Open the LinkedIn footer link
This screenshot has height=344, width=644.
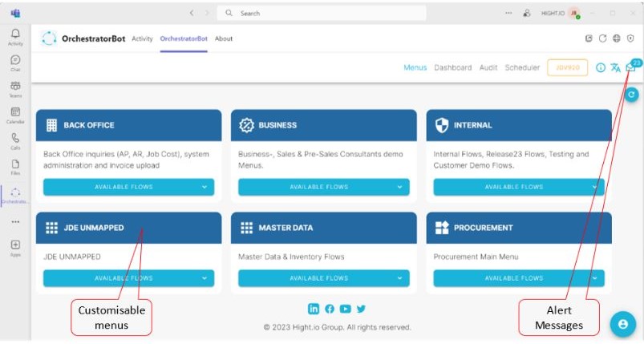[x=314, y=309]
